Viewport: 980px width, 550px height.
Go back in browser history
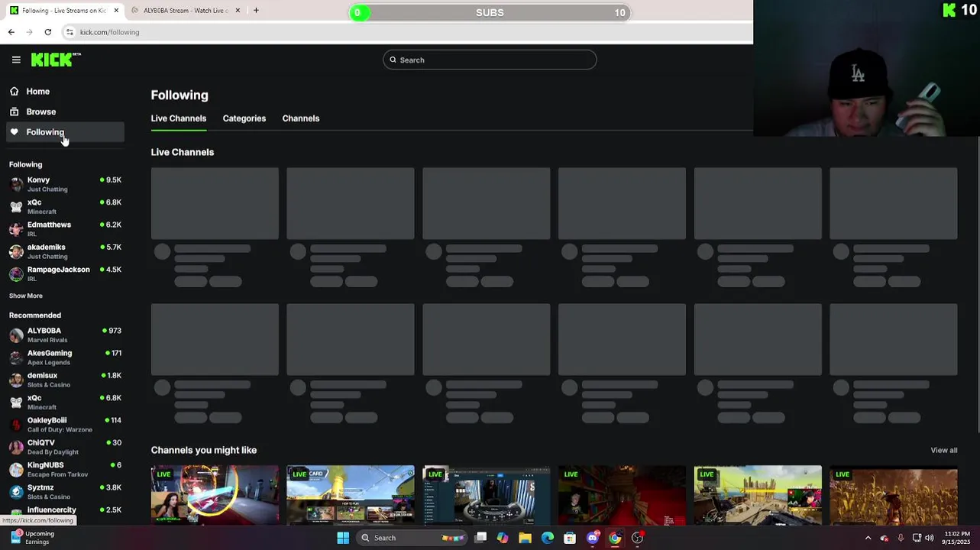11,32
